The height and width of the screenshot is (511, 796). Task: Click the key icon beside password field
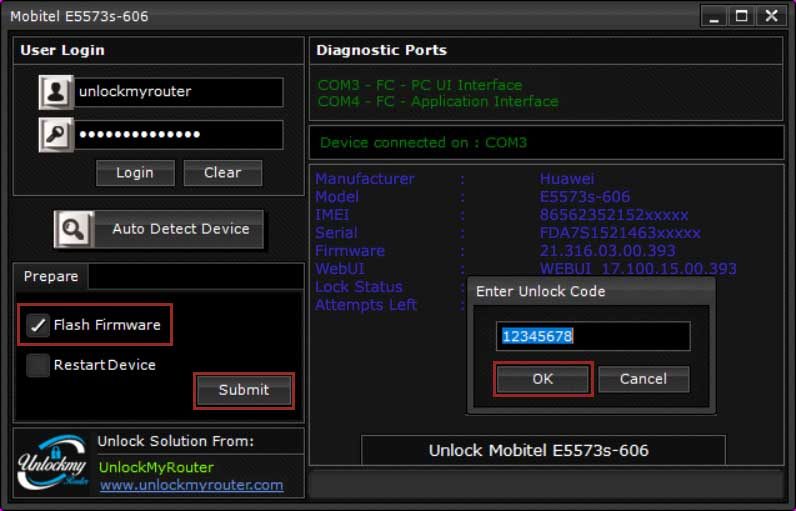coord(56,134)
